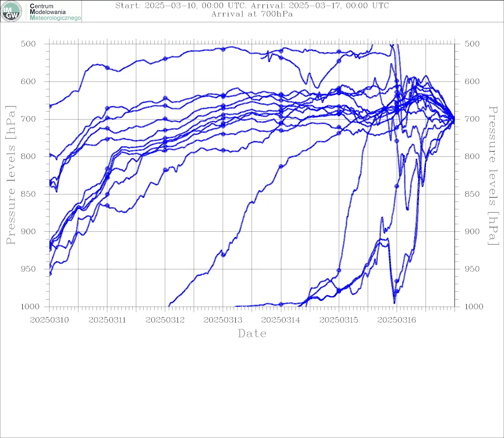This screenshot has width=504, height=438.
Task: Click left axis label 700
Action: coord(28,119)
